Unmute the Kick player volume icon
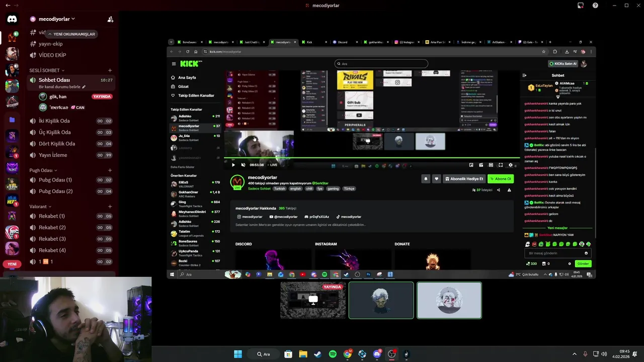Image resolution: width=644 pixels, height=362 pixels. click(x=243, y=165)
